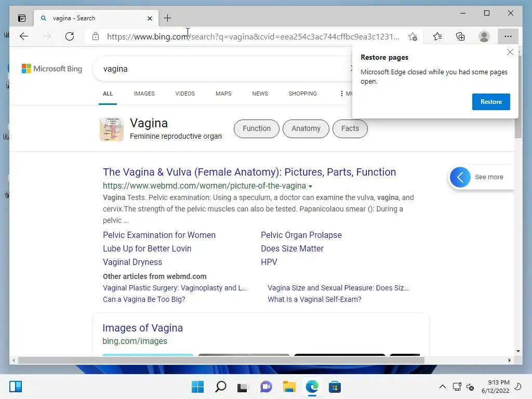Open Vaginal Plastic Surgery article link
Image resolution: width=532 pixels, height=399 pixels.
(175, 288)
